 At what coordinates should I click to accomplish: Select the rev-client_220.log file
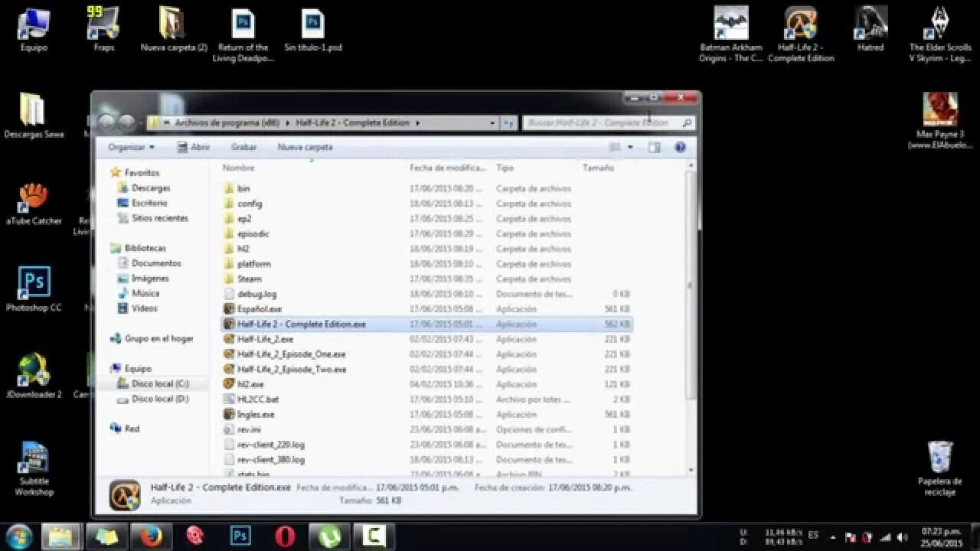pyautogui.click(x=426, y=445)
